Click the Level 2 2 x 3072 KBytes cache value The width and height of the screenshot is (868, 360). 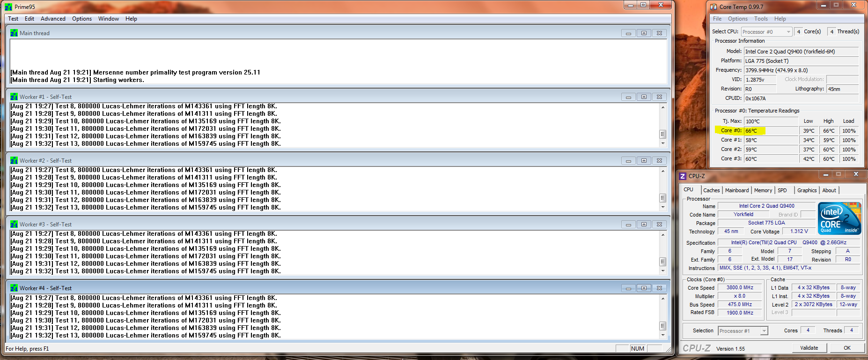point(814,304)
